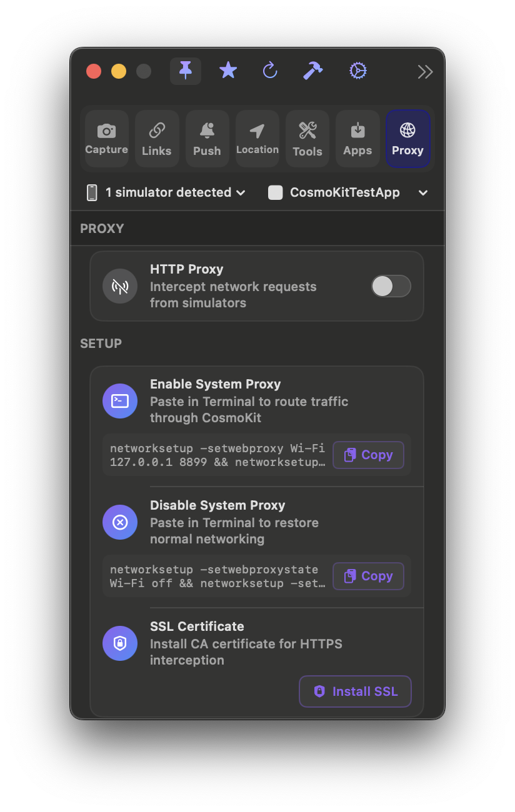Click the pin window icon in title bar
The height and width of the screenshot is (812, 515).
click(x=186, y=71)
